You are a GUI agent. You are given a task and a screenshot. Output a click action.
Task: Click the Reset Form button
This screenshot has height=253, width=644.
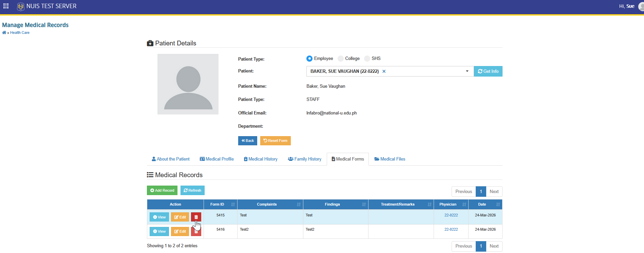point(276,141)
